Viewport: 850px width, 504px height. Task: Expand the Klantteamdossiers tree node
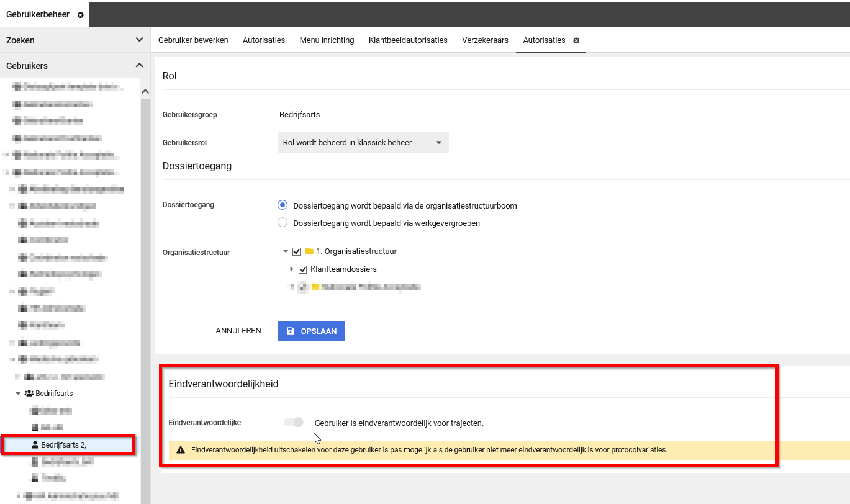pos(292,269)
